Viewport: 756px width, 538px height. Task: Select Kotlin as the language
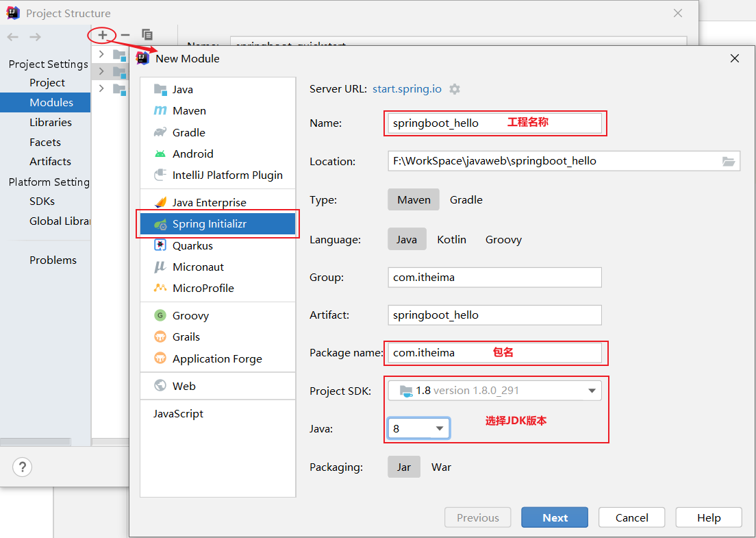pos(452,239)
